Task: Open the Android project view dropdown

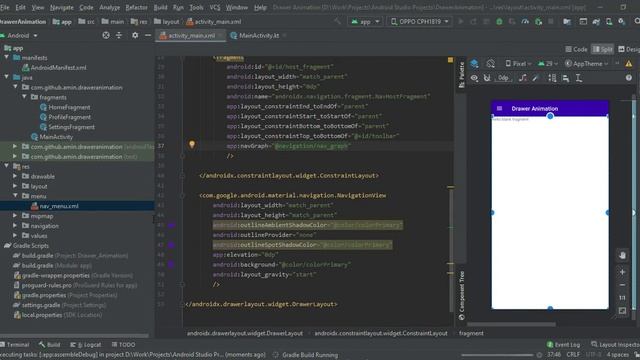Action: click(x=19, y=36)
